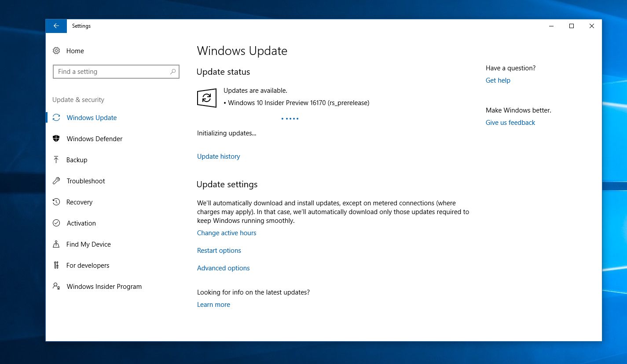The height and width of the screenshot is (364, 627).
Task: Click the Find My Device person-pin icon
Action: (x=56, y=244)
